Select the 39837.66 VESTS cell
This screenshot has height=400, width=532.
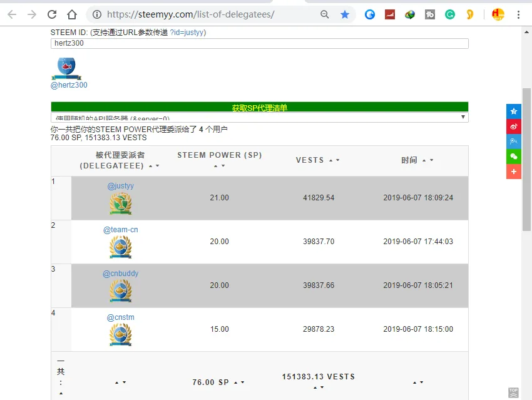point(319,285)
